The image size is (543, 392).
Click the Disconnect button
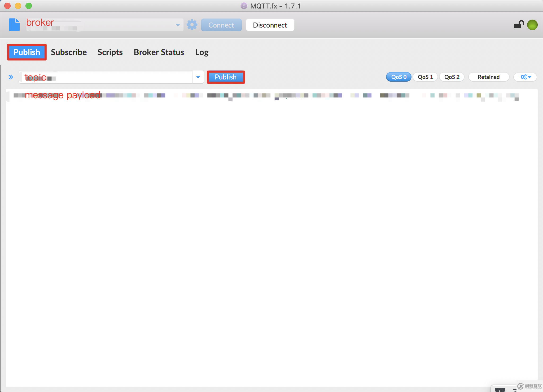tap(269, 24)
